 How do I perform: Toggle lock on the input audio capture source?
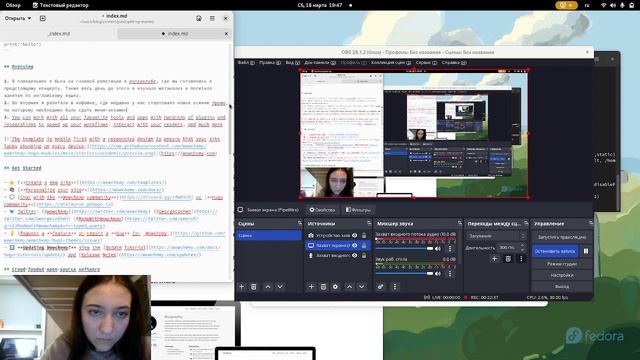tap(364, 255)
